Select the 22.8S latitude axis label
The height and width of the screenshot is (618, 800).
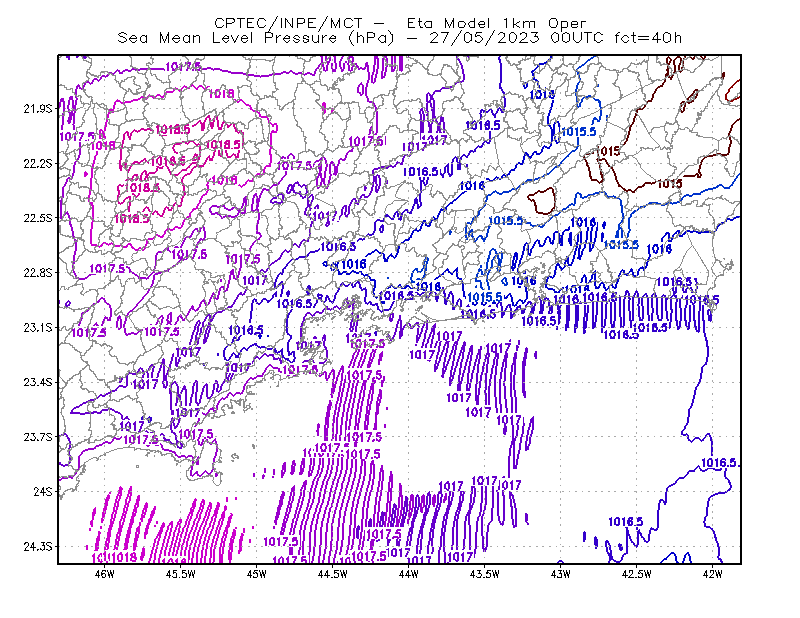point(38,273)
